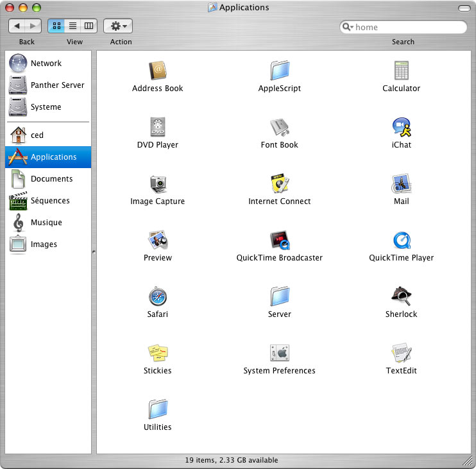The width and height of the screenshot is (476, 469).
Task: Go back with the left arrow button
Action: point(17,26)
